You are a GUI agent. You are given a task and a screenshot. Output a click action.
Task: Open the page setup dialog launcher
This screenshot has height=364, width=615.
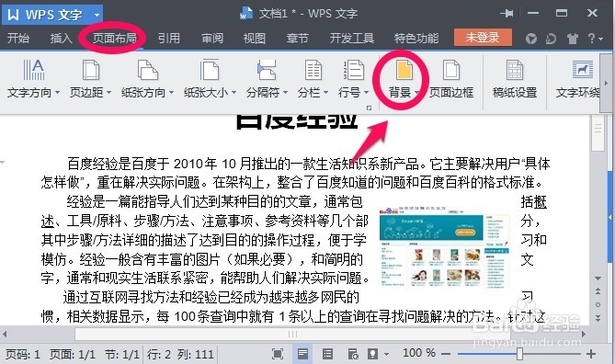point(369,108)
